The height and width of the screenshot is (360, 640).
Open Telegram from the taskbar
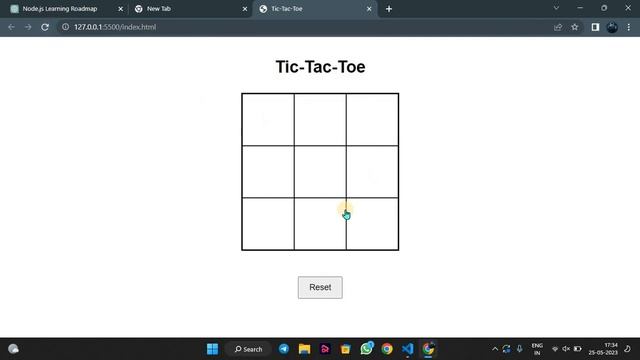click(x=284, y=349)
